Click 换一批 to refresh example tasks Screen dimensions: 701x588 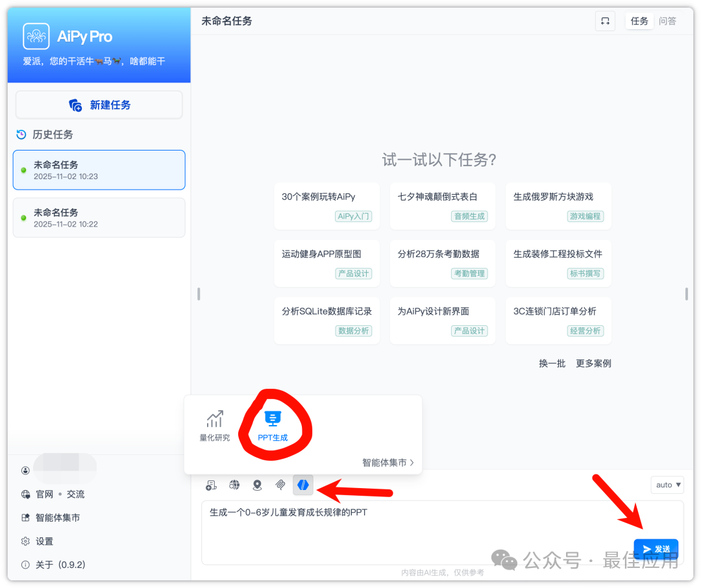552,363
